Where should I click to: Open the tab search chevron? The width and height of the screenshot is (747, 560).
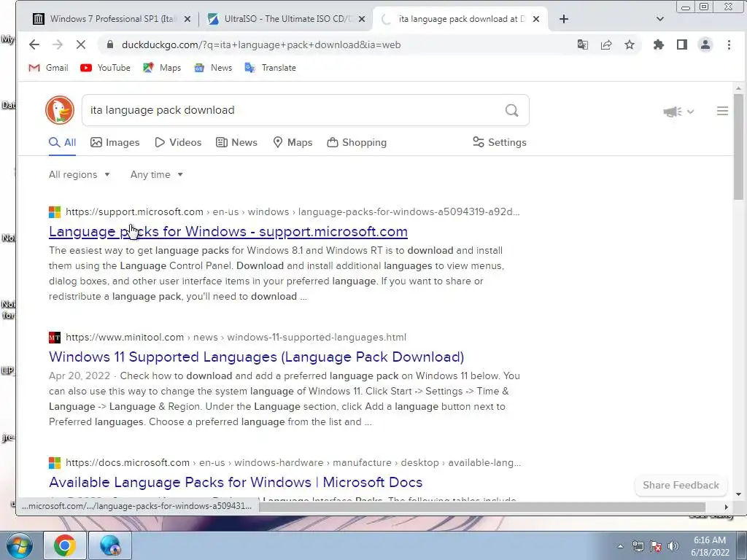click(x=659, y=19)
